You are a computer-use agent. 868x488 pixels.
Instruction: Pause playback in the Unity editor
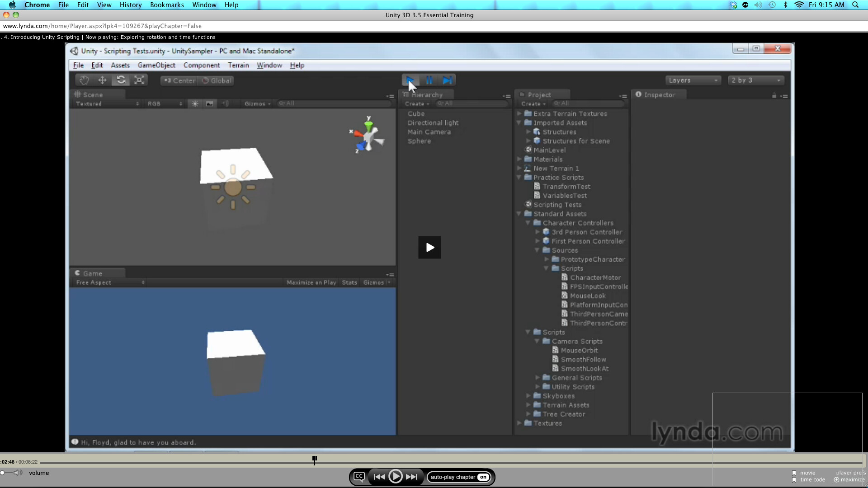(429, 80)
